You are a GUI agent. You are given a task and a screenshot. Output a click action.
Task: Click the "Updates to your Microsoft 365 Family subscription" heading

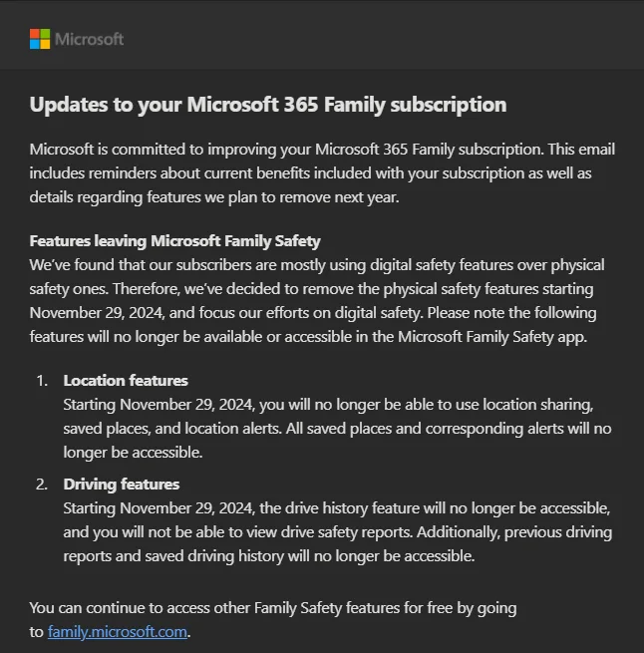click(267, 105)
